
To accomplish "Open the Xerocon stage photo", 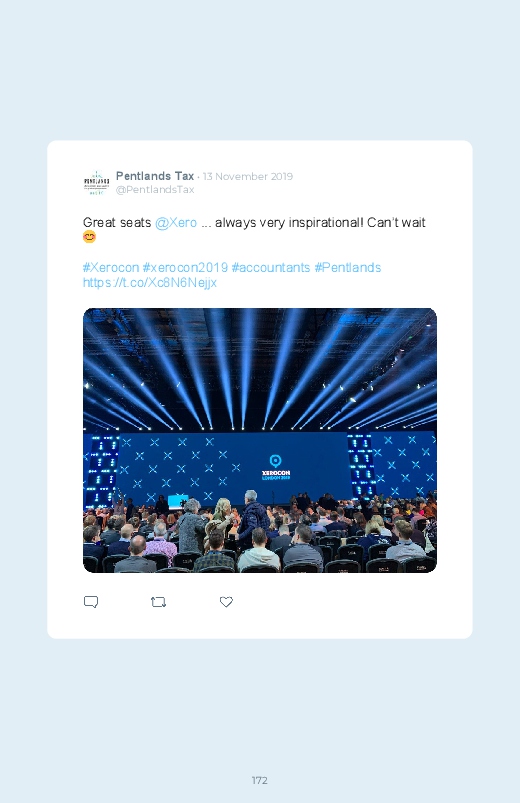I will [260, 440].
